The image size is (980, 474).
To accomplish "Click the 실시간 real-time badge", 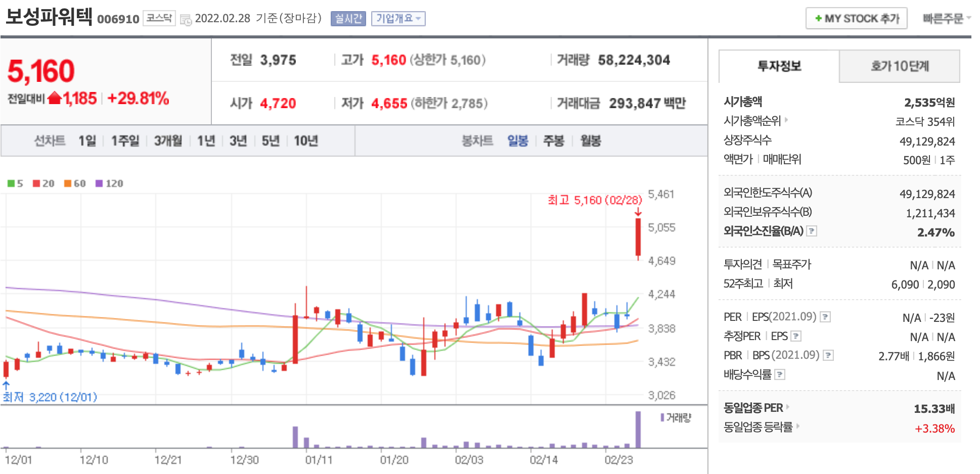I will pos(348,19).
